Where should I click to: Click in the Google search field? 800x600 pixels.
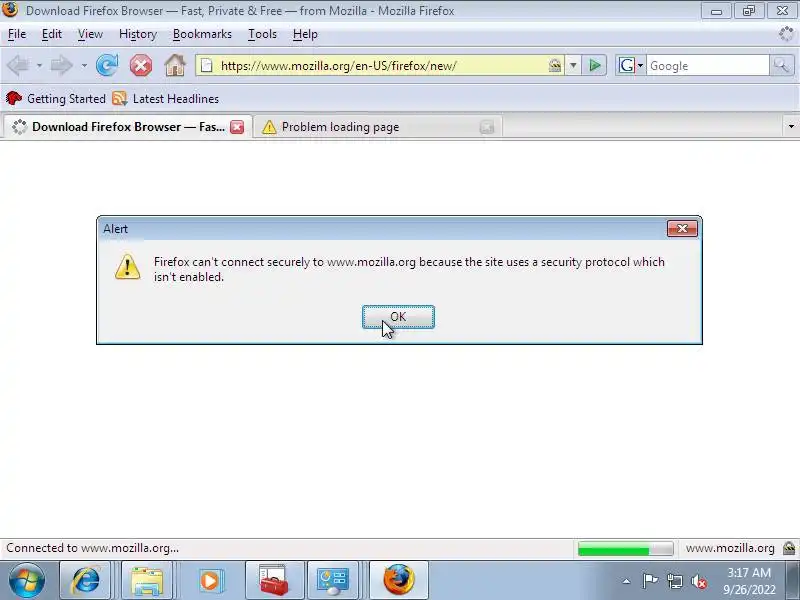point(707,66)
